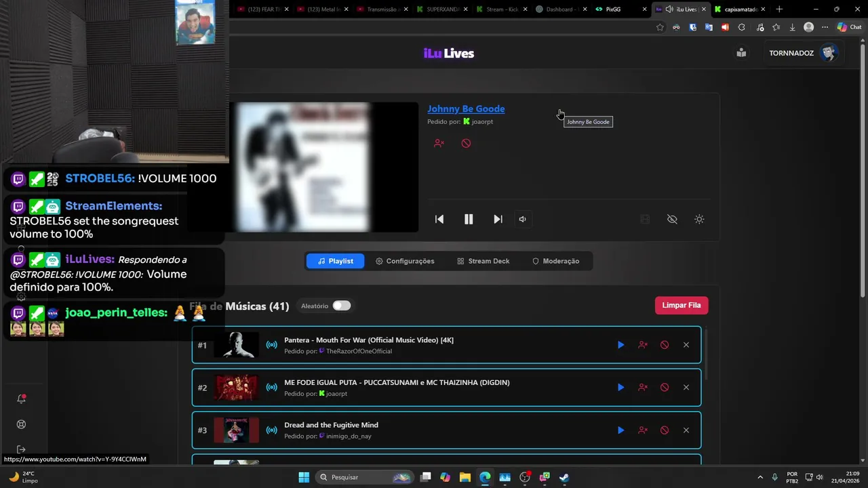
Task: Toggle brightness with the sun icon
Action: click(x=699, y=219)
